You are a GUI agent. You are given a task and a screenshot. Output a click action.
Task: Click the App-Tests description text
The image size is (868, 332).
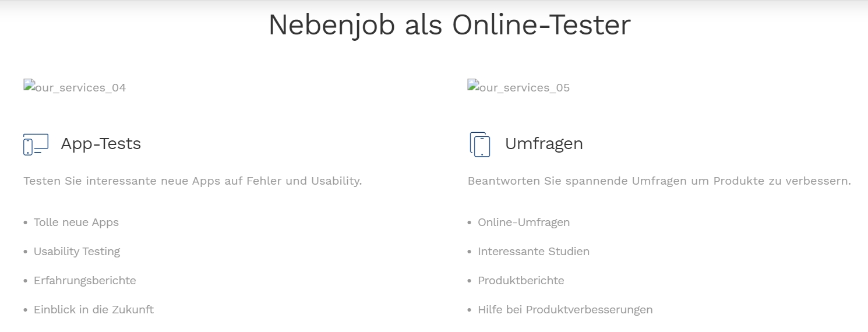[x=193, y=181]
